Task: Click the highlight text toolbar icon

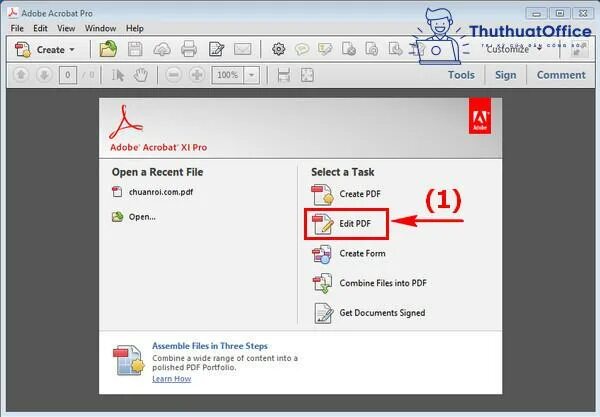Action: (x=325, y=49)
